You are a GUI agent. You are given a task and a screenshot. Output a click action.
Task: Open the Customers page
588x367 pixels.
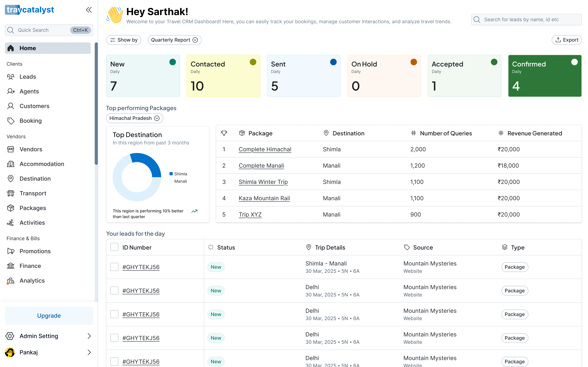pyautogui.click(x=34, y=106)
